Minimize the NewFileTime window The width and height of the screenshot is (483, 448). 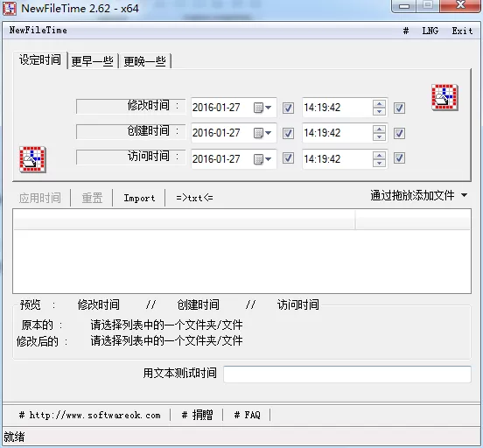coord(404,6)
